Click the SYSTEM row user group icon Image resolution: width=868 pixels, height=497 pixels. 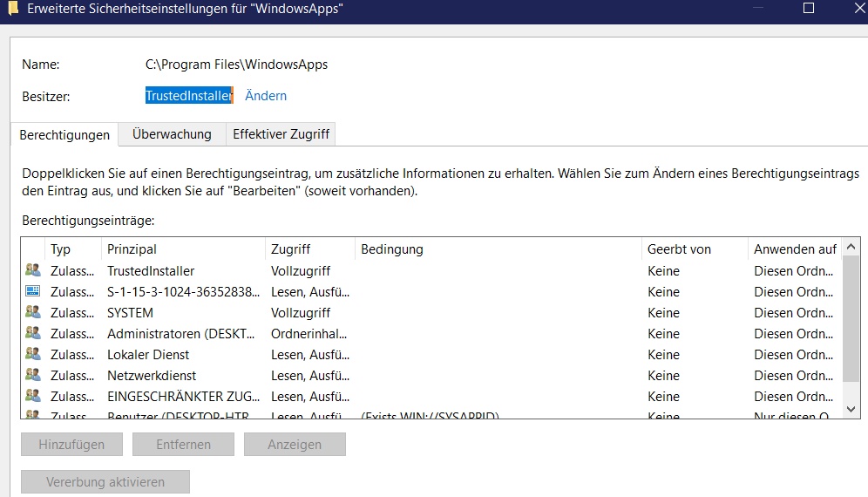(x=32, y=312)
